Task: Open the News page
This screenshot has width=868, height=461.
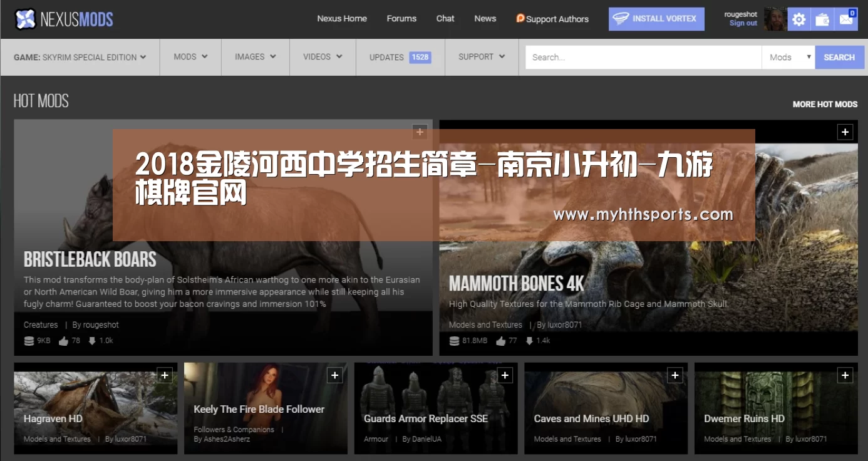Action: (485, 19)
